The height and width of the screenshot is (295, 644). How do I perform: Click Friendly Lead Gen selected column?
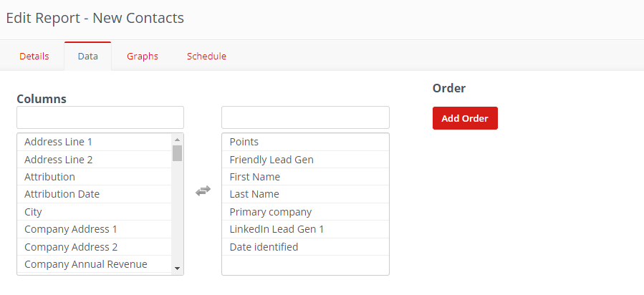[x=271, y=160]
